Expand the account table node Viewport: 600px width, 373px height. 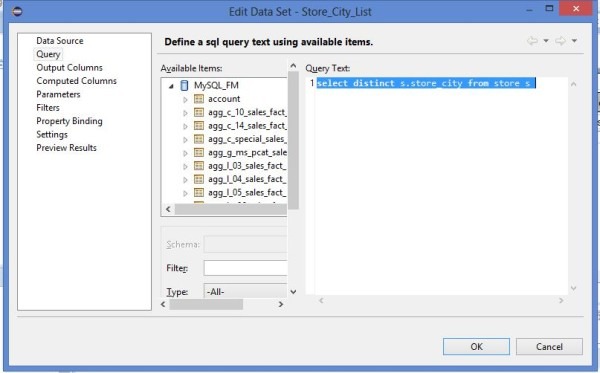185,100
